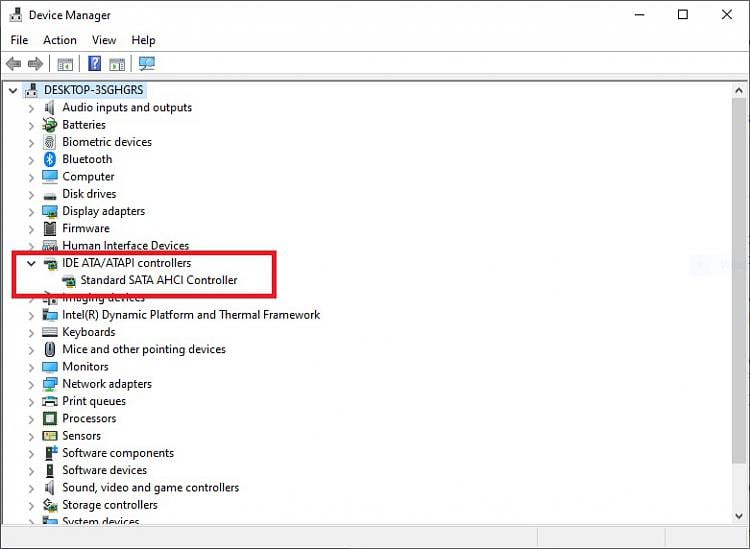Click the Forward arrow toolbar icon

point(35,64)
